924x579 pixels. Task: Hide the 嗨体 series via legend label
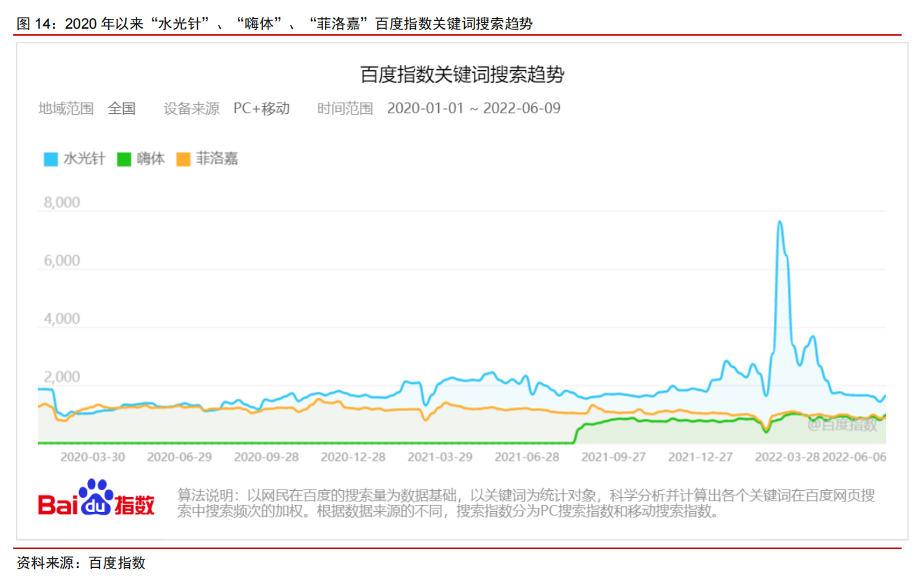tap(150, 159)
